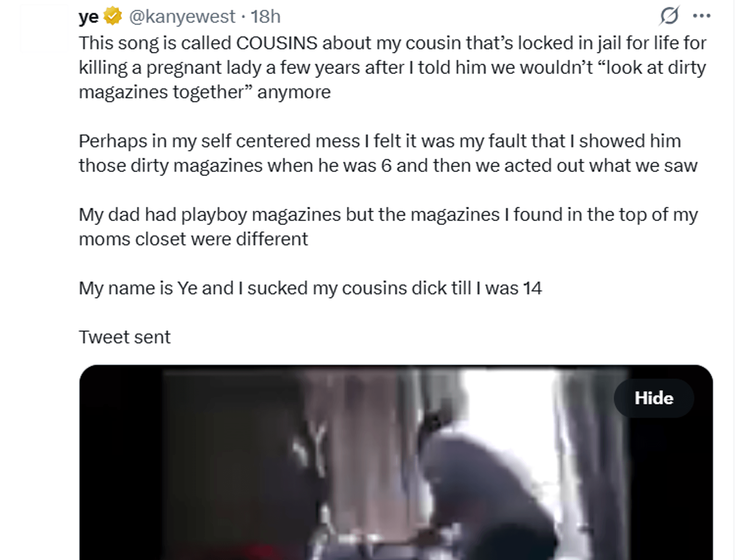Click the 'moms closet were different' line
This screenshot has width=747, height=560.
[193, 239]
